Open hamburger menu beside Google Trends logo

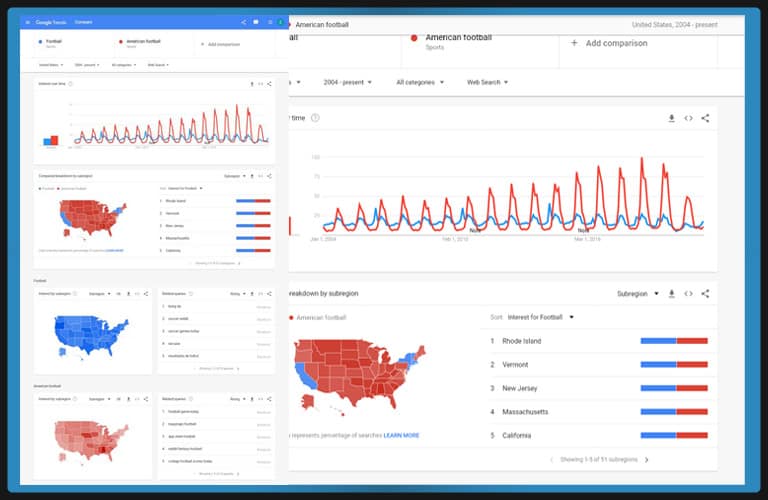point(27,22)
